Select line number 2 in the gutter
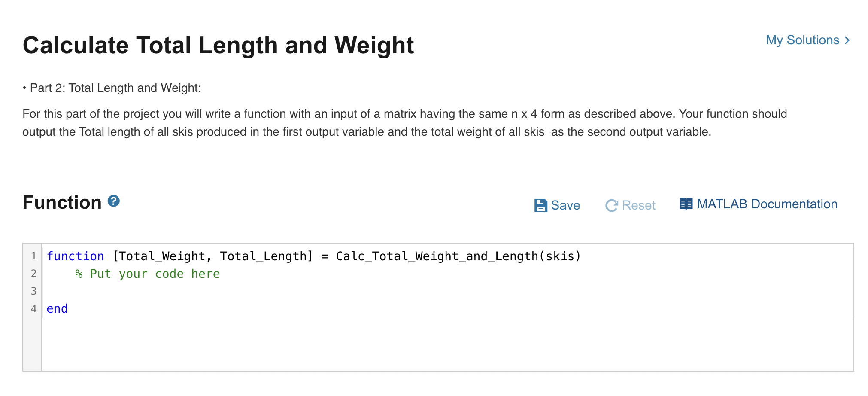Screen dimensions: 868x396 (x=33, y=274)
